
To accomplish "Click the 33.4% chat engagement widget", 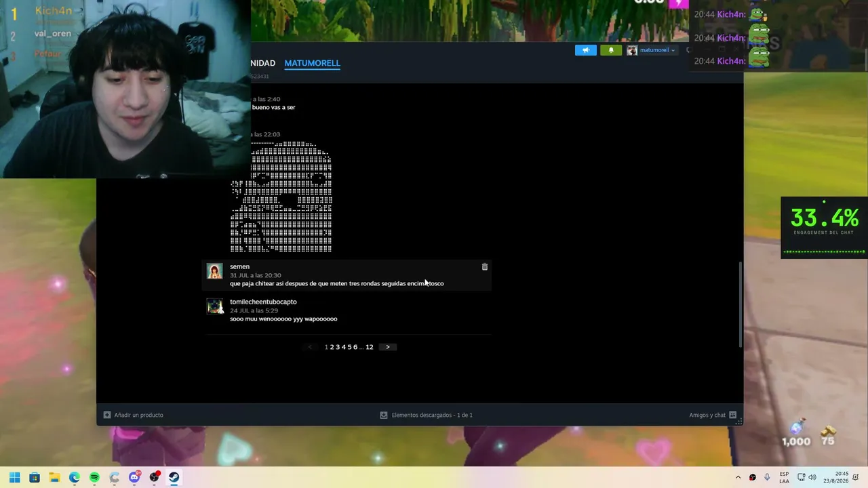I will pos(824,227).
